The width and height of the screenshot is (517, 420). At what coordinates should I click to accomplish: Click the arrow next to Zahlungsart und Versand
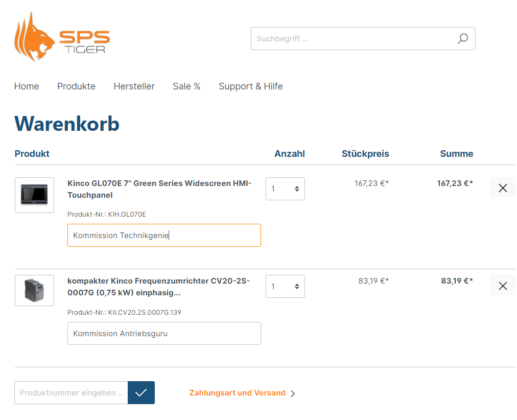pos(293,393)
